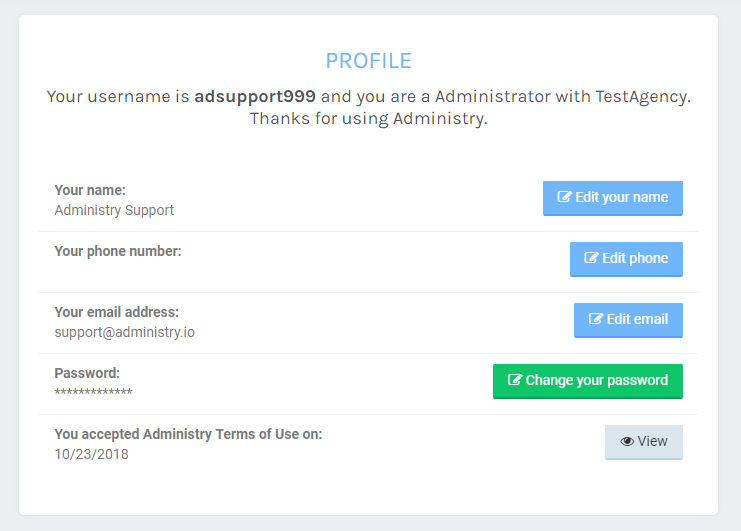
Task: Click the pencil icon on Edit email button
Action: 596,320
